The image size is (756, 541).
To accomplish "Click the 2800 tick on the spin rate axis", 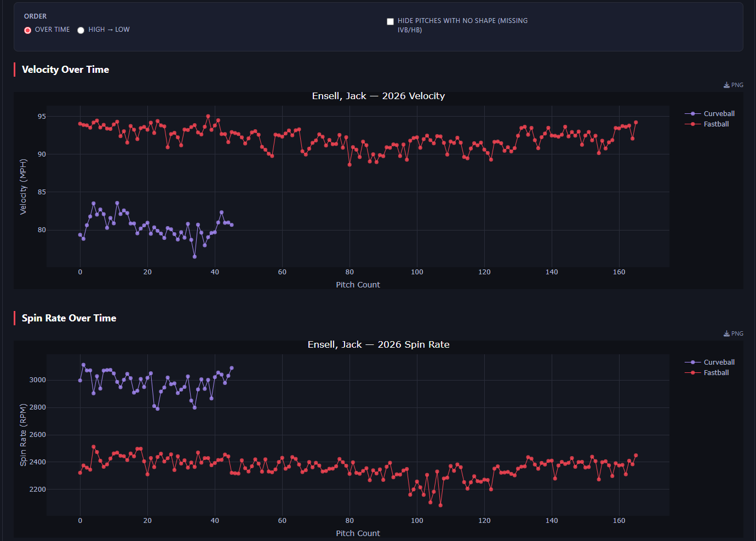I will 38,407.
